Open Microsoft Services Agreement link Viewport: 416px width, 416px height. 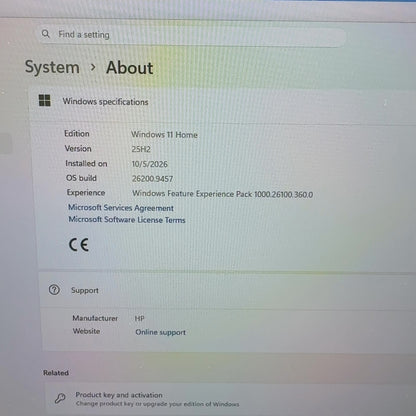click(121, 208)
